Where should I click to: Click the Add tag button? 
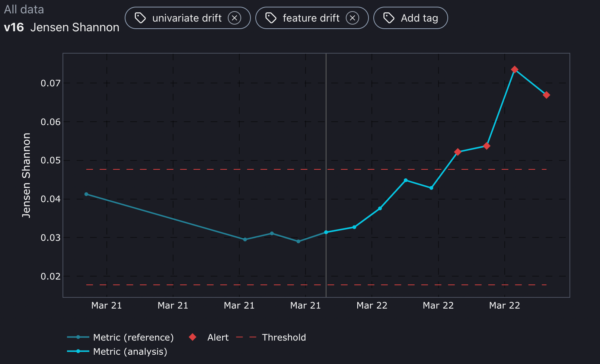pyautogui.click(x=411, y=17)
